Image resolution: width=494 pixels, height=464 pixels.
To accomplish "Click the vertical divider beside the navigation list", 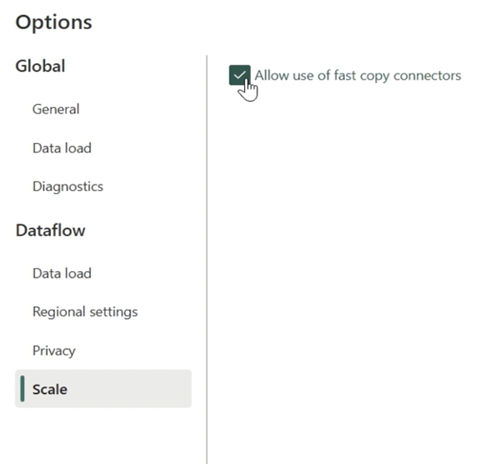I will (x=207, y=259).
